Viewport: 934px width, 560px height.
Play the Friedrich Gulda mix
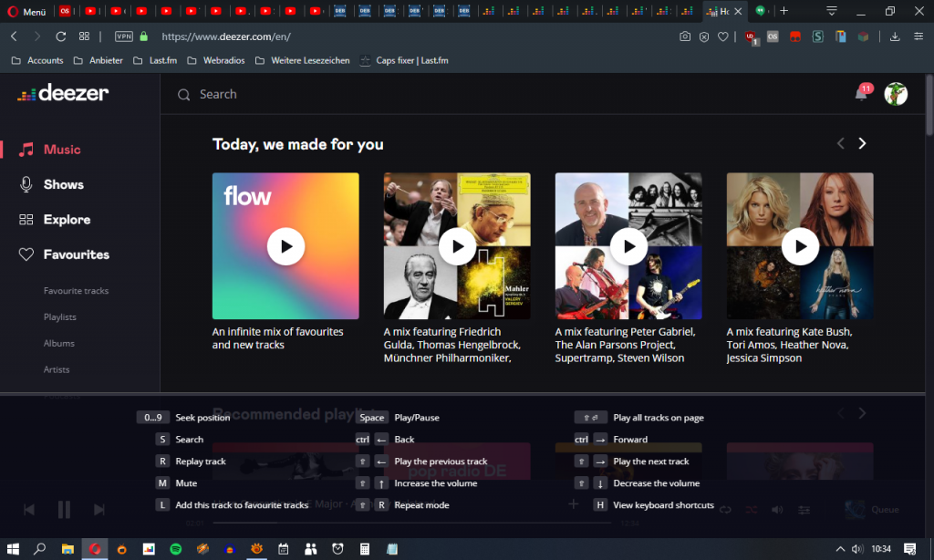(458, 246)
